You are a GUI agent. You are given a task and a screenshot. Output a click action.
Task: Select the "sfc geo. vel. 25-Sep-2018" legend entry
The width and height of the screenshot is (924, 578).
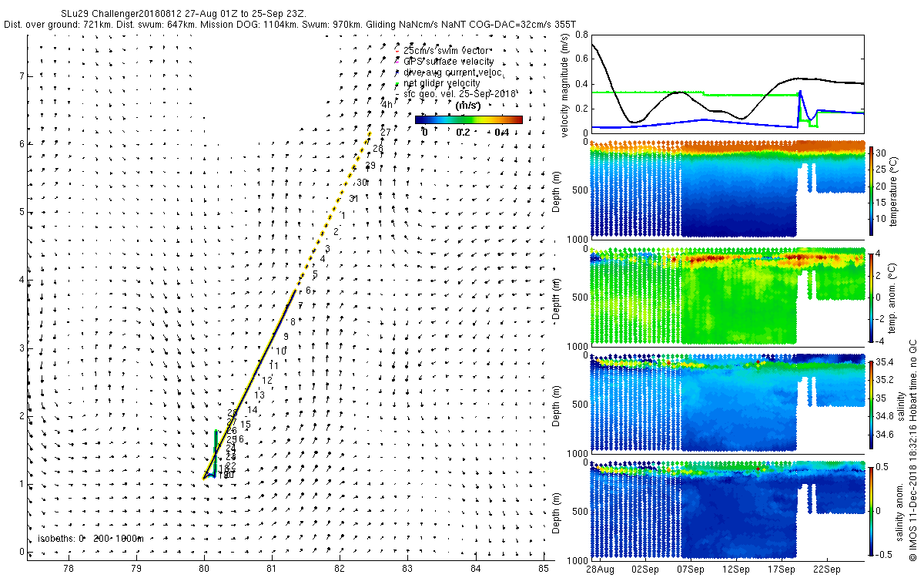pyautogui.click(x=460, y=93)
